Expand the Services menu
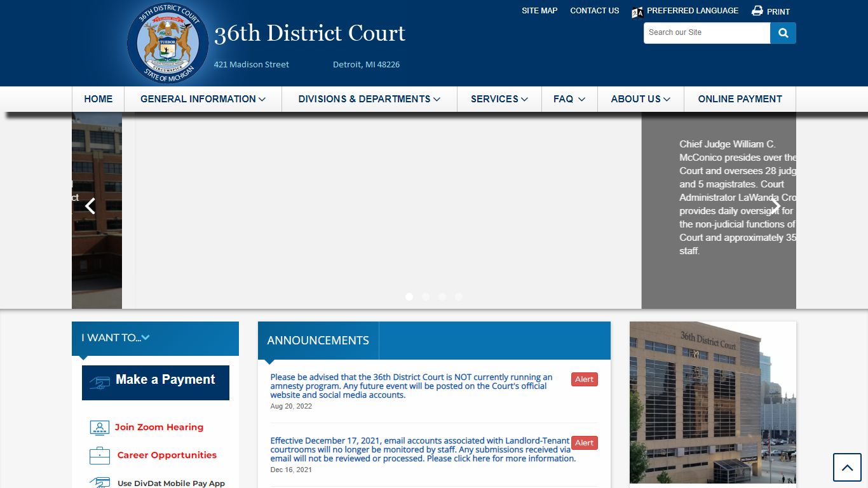The height and width of the screenshot is (488, 868). (x=499, y=99)
